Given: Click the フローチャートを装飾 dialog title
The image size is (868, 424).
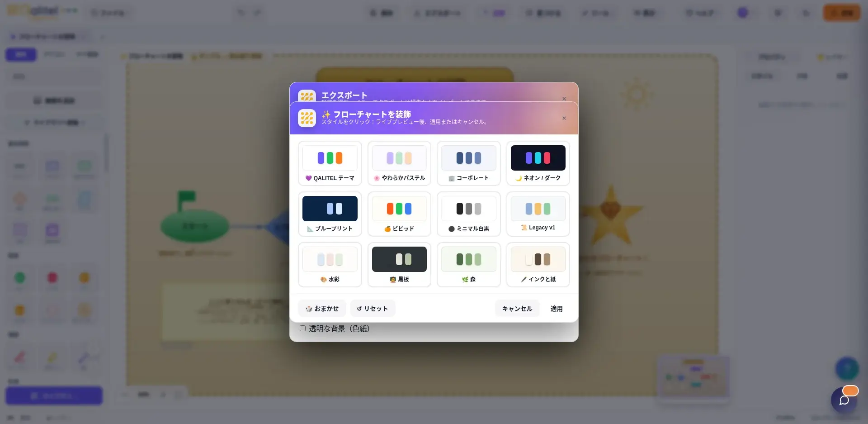Looking at the screenshot, I should 366,114.
